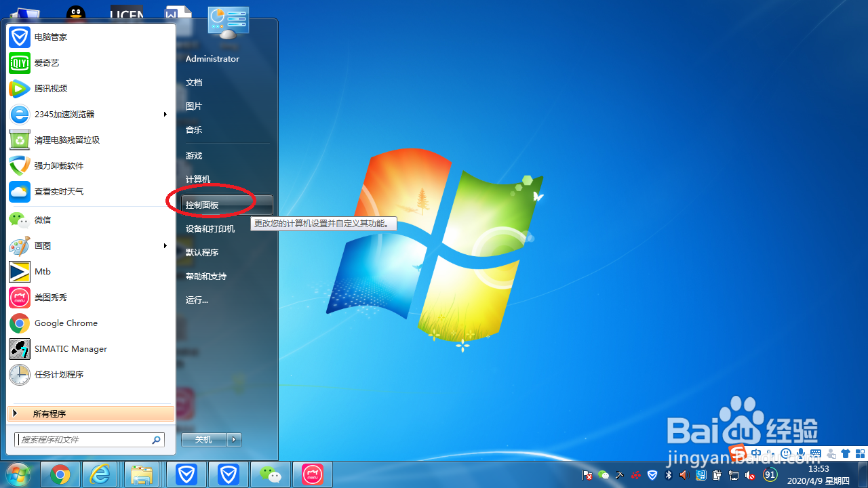Viewport: 868px width, 488px height.
Task: Open 控制面板 control panel
Action: (227, 205)
